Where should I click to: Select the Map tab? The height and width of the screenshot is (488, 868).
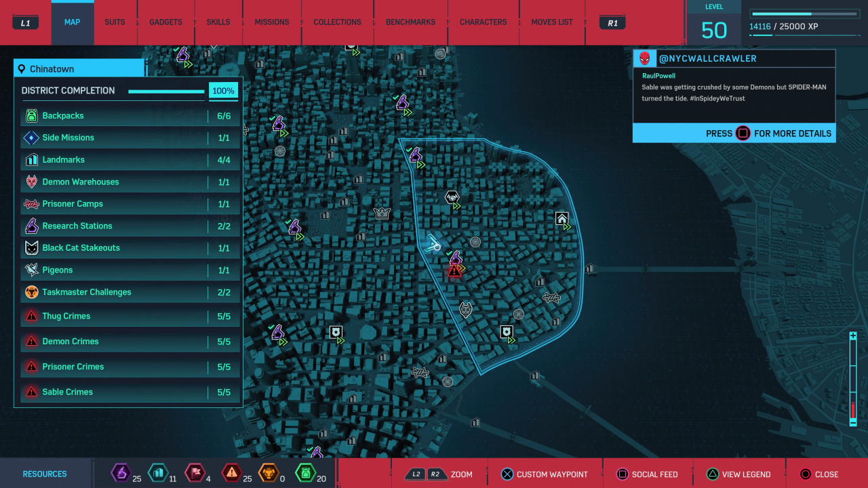pyautogui.click(x=73, y=22)
